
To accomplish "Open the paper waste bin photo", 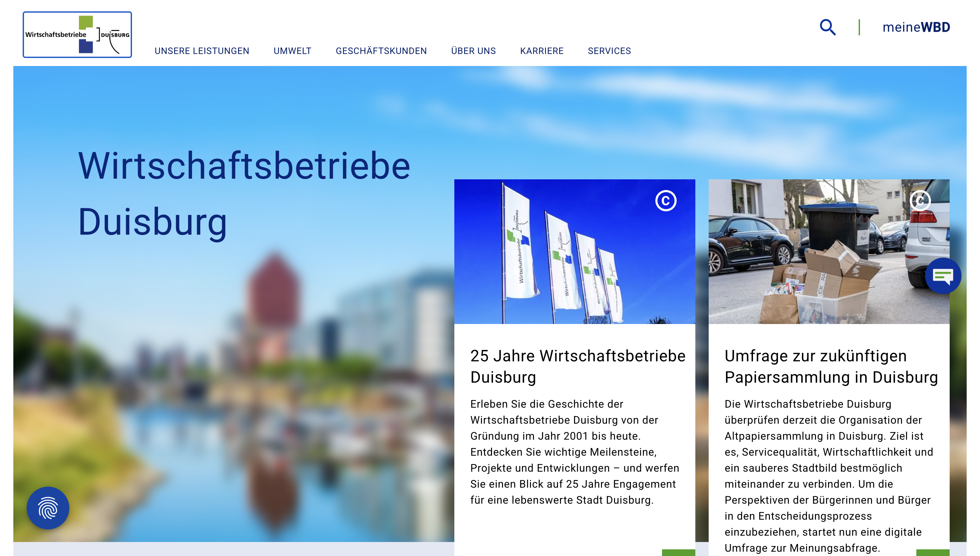I will (x=828, y=251).
